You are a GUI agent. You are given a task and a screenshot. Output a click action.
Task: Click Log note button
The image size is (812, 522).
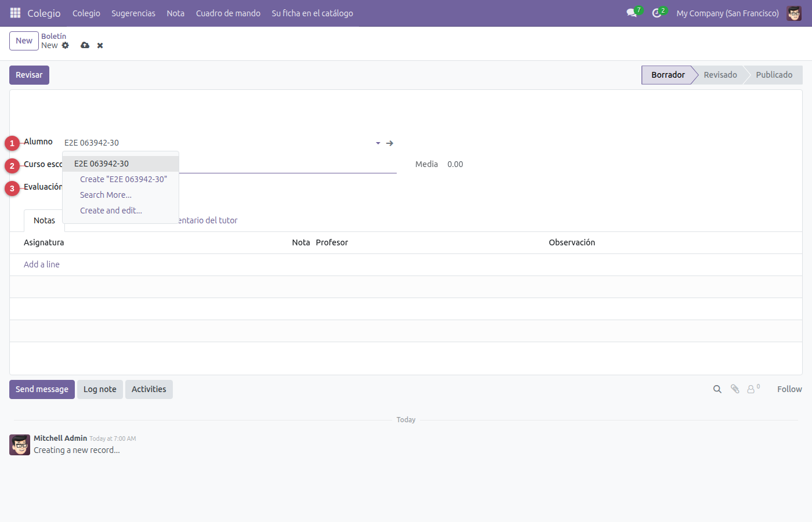click(100, 389)
